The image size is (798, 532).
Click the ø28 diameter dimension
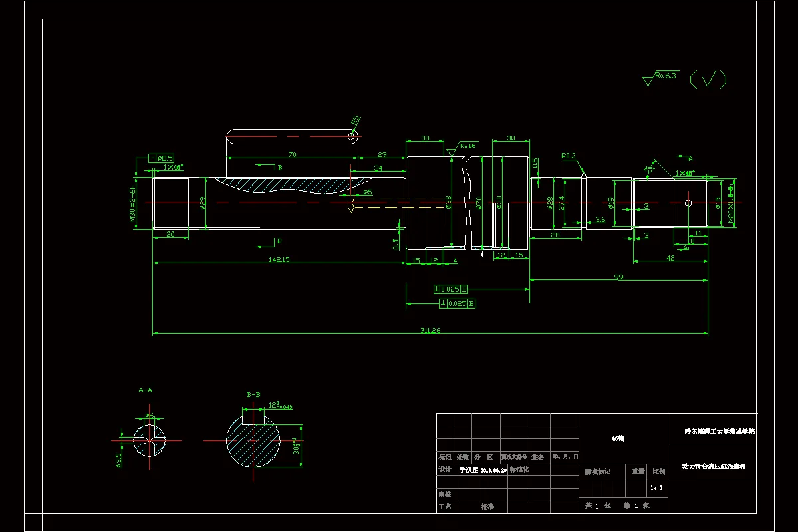tap(550, 203)
